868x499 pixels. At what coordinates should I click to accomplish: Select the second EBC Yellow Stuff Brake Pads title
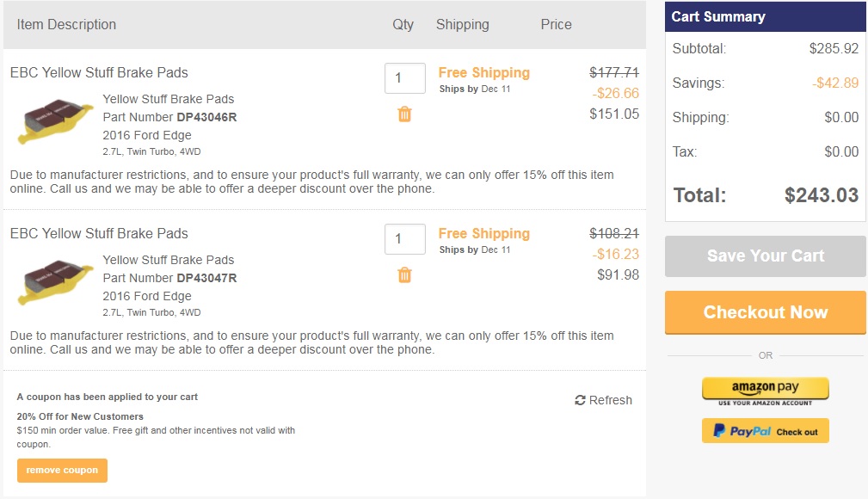[99, 233]
